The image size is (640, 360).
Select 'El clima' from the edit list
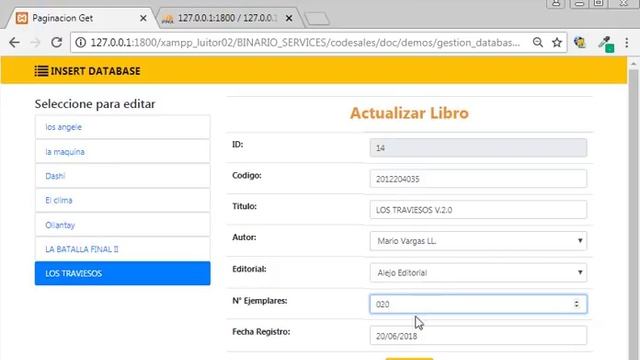pyautogui.click(x=122, y=200)
